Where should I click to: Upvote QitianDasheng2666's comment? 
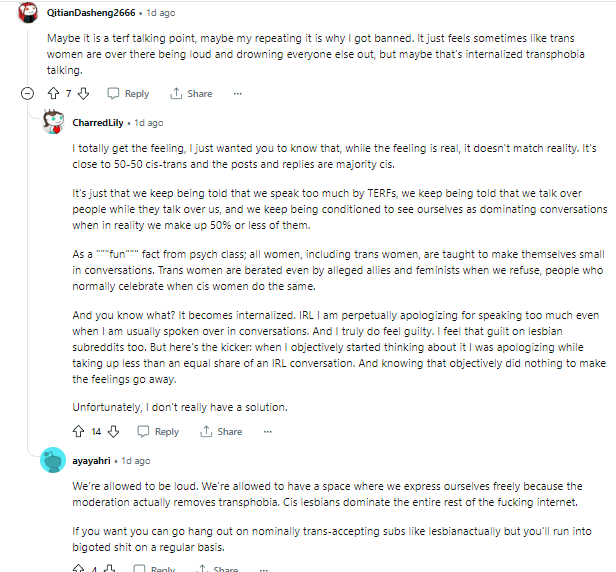click(x=53, y=94)
